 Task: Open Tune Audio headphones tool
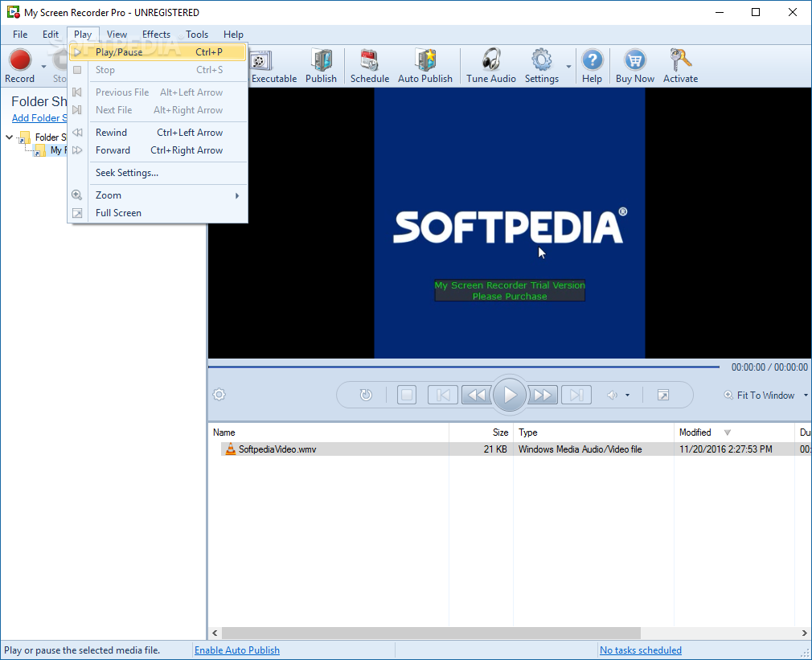pos(491,66)
